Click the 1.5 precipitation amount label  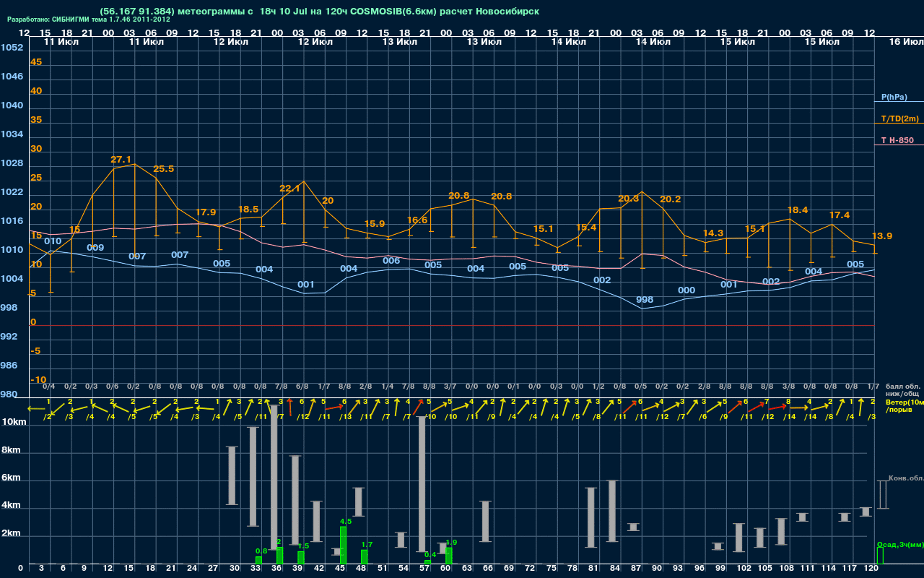pyautogui.click(x=304, y=546)
